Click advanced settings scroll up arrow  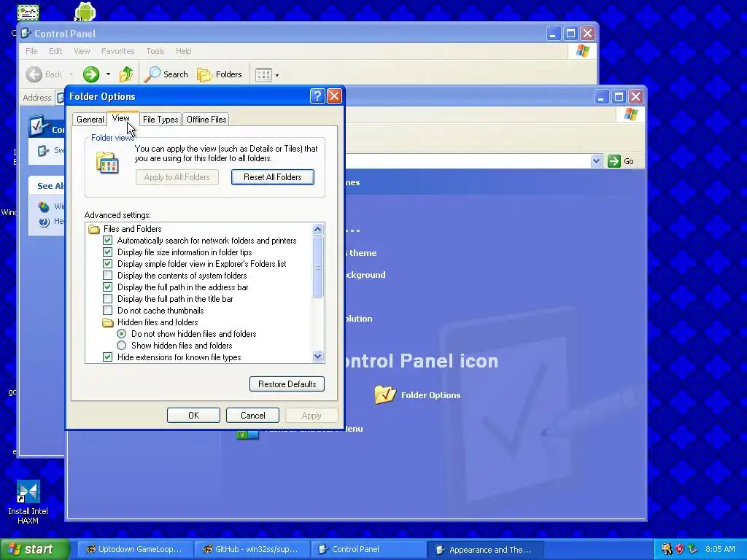tap(318, 230)
